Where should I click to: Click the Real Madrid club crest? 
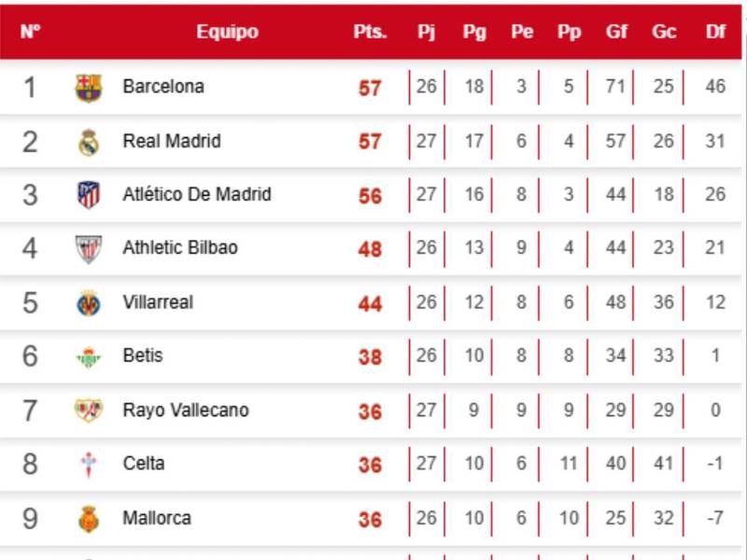(89, 142)
